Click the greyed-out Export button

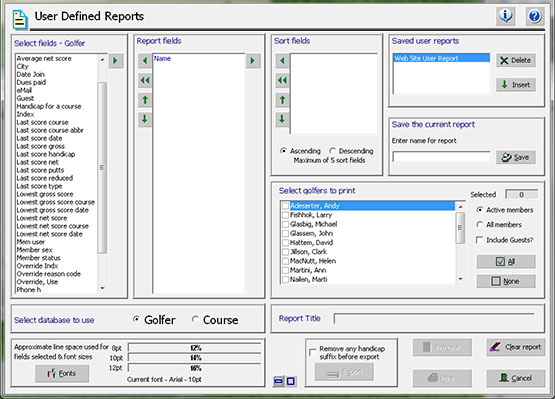pyautogui.click(x=344, y=372)
